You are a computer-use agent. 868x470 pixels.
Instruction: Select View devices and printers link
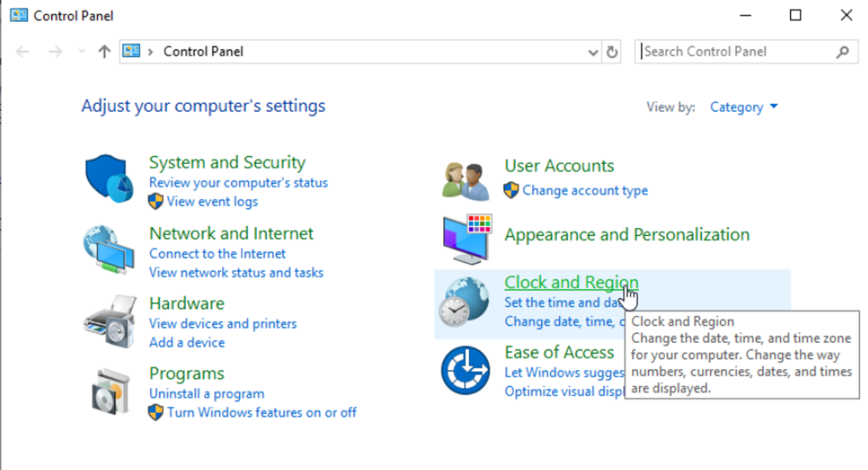pos(223,323)
